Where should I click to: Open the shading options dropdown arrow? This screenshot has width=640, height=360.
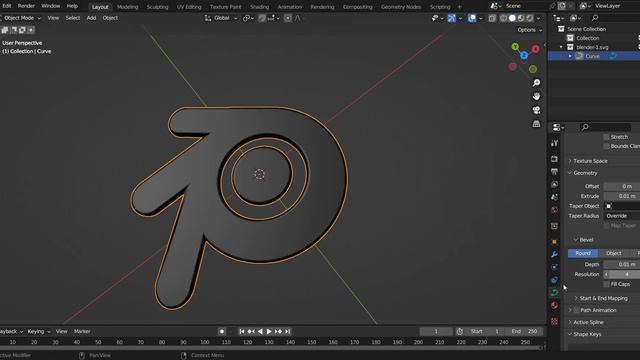(x=538, y=18)
